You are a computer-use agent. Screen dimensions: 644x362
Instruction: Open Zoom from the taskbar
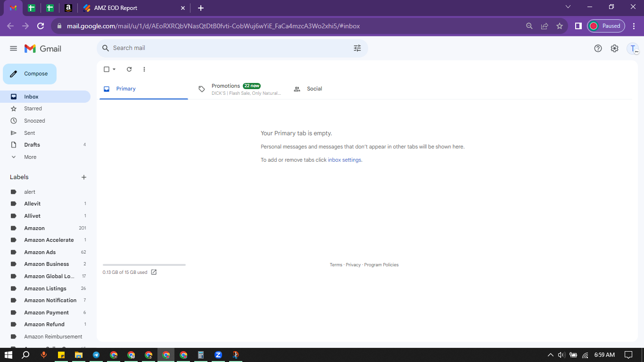click(x=218, y=355)
